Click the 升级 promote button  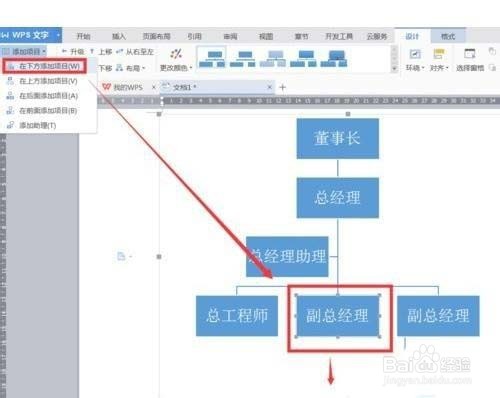click(x=73, y=52)
